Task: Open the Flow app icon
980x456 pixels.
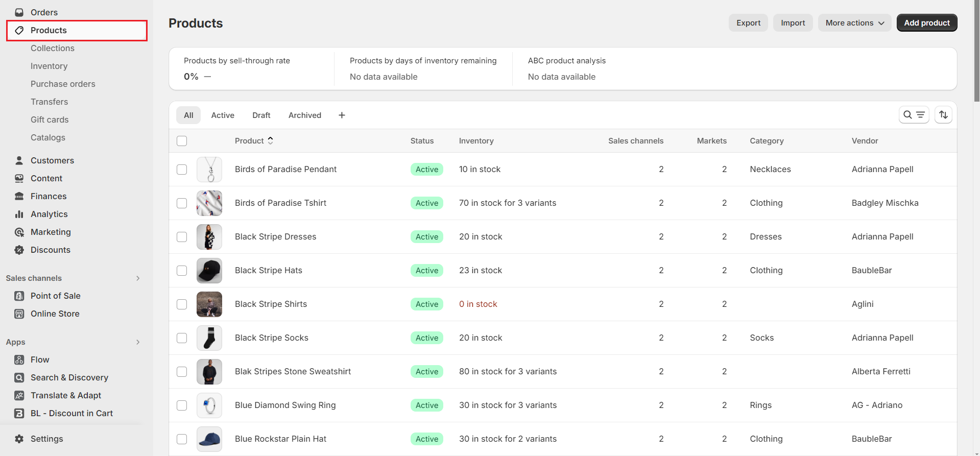Action: 19,359
